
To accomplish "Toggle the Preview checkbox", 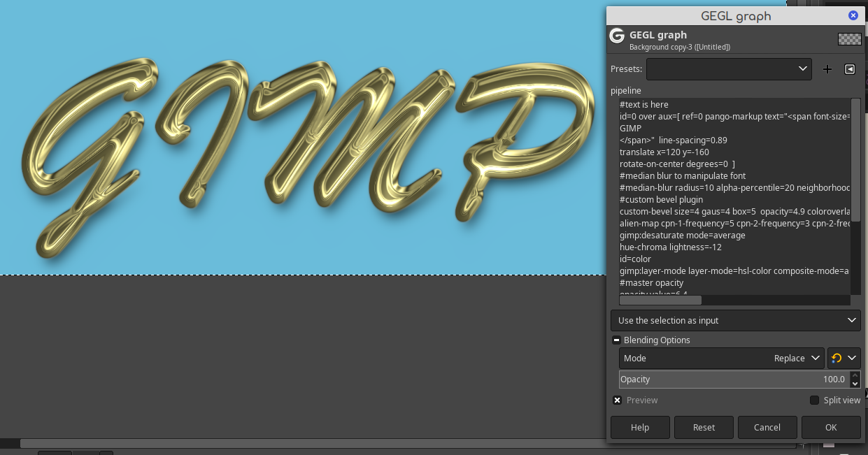I will pyautogui.click(x=617, y=400).
